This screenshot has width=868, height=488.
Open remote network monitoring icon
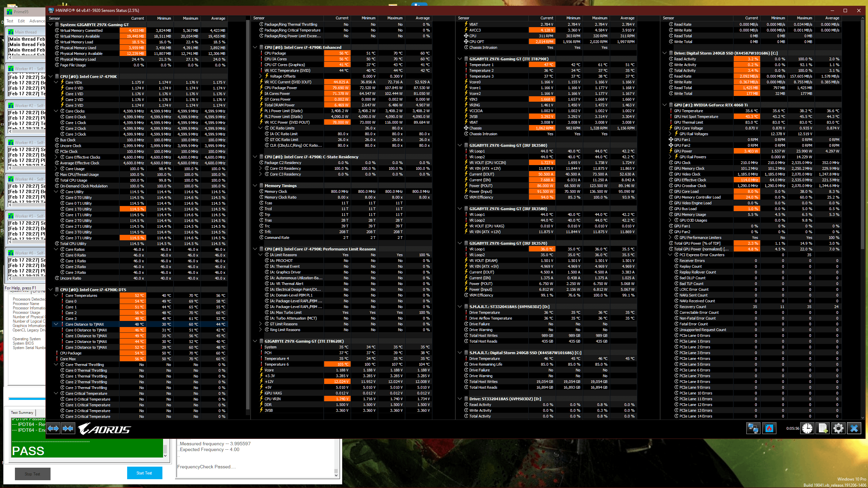click(x=753, y=428)
